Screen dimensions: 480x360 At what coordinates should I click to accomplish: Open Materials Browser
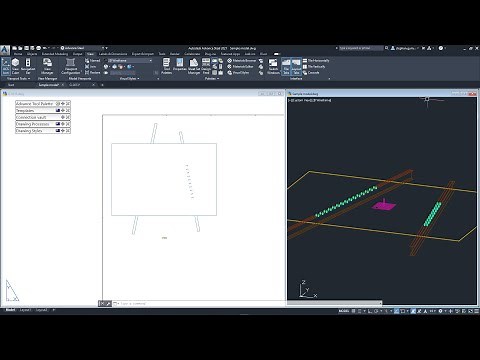[x=242, y=60]
